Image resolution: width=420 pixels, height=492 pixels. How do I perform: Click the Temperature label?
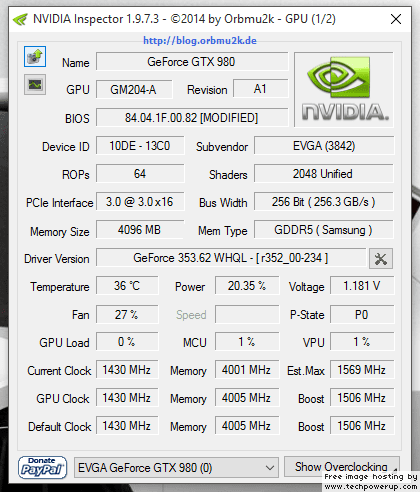[60, 287]
